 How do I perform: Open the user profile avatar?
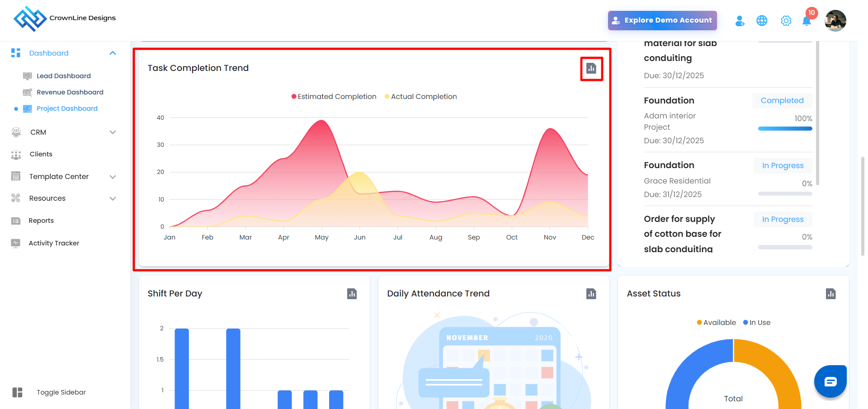pos(835,21)
